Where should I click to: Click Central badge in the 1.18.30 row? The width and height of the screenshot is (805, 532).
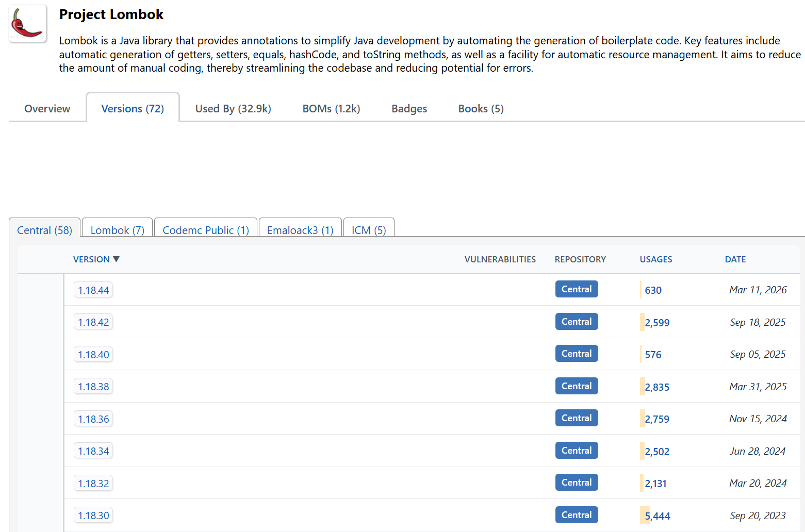pyautogui.click(x=577, y=515)
